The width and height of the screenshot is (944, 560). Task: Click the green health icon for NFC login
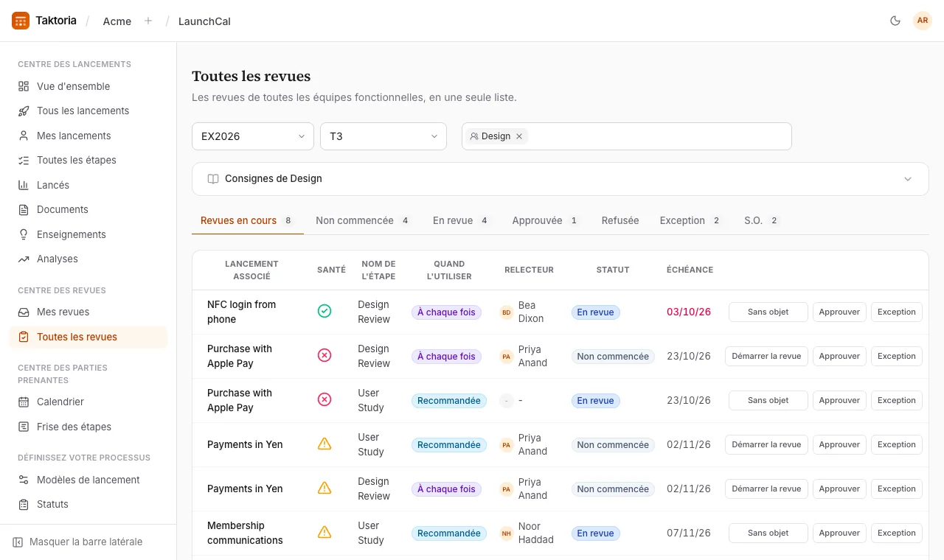[324, 311]
